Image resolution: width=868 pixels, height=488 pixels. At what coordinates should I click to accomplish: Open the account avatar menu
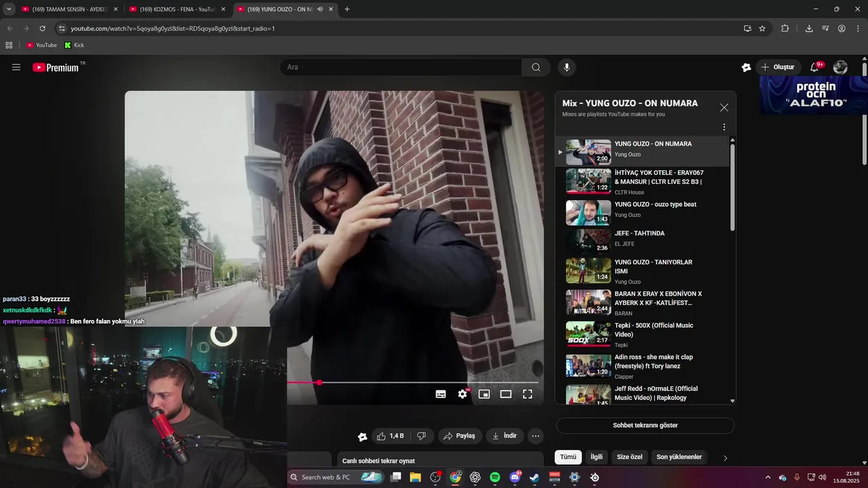840,67
